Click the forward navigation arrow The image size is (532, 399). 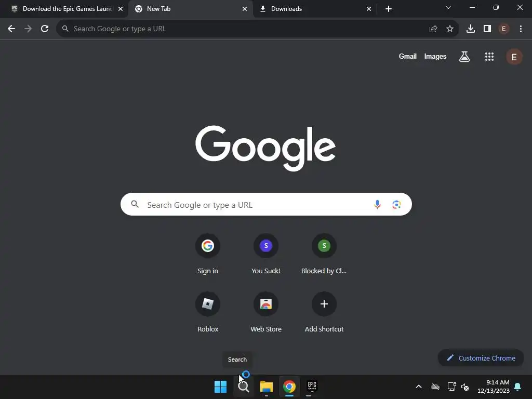(28, 29)
